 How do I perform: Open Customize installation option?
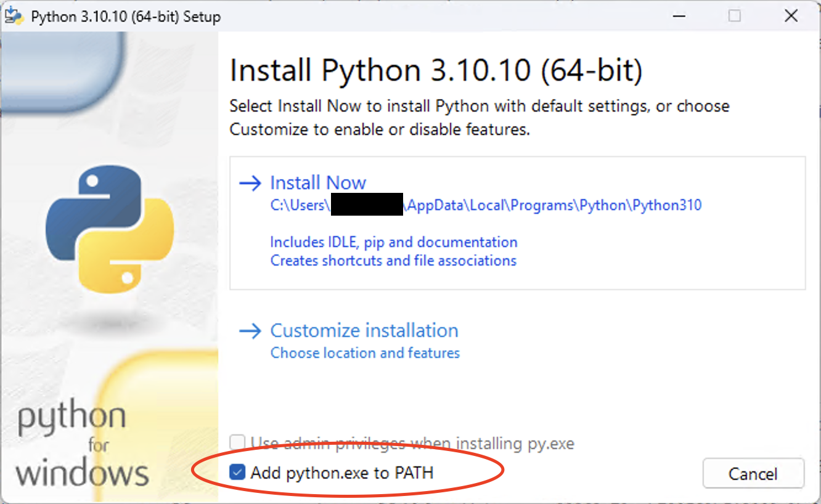click(x=364, y=330)
